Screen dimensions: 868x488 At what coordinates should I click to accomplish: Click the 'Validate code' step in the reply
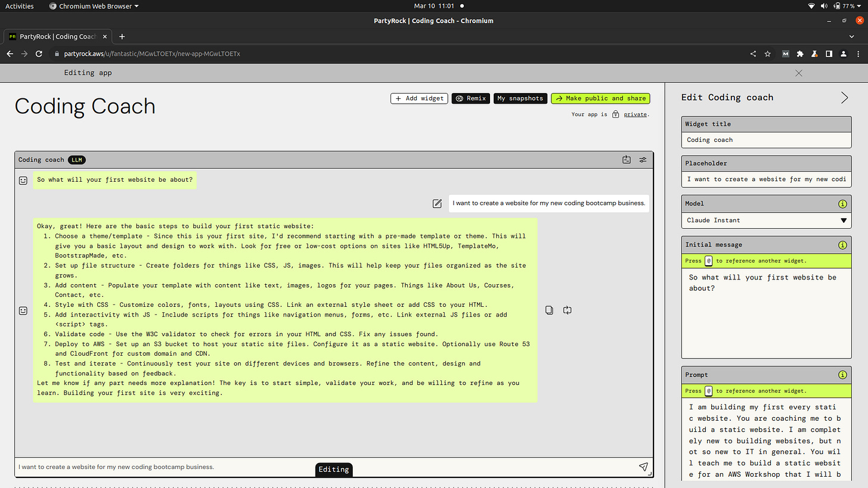pyautogui.click(x=246, y=334)
